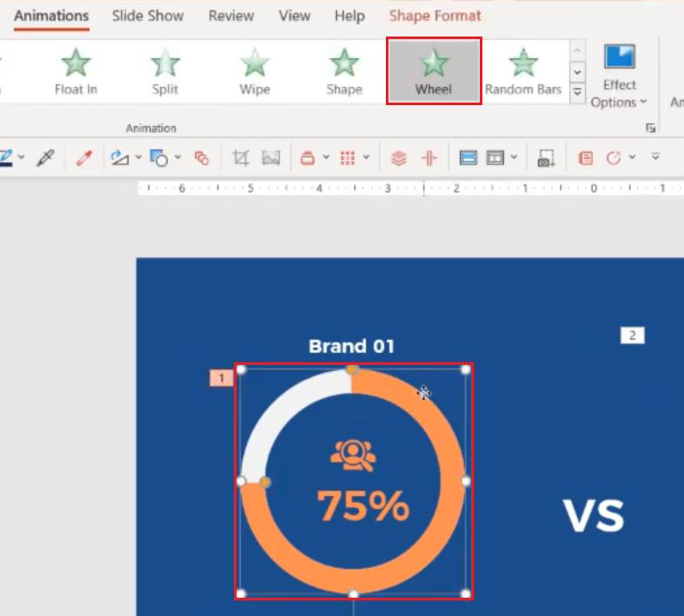Click the blue pen color icon
Screen dimensions: 684x616
click(x=6, y=158)
